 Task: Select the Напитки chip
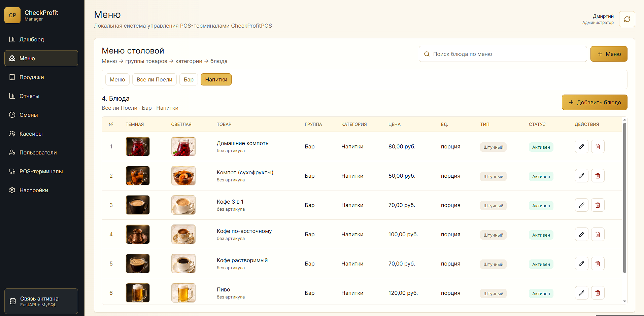pos(216,79)
